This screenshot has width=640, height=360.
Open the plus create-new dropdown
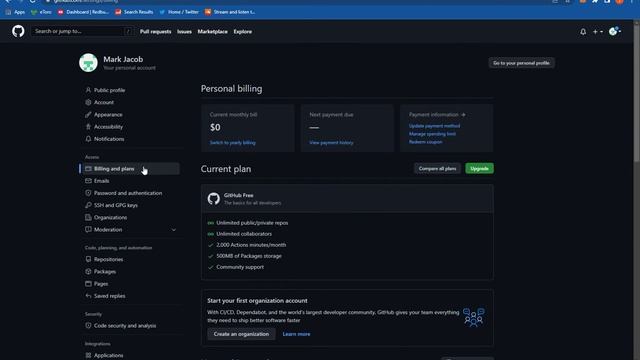598,31
